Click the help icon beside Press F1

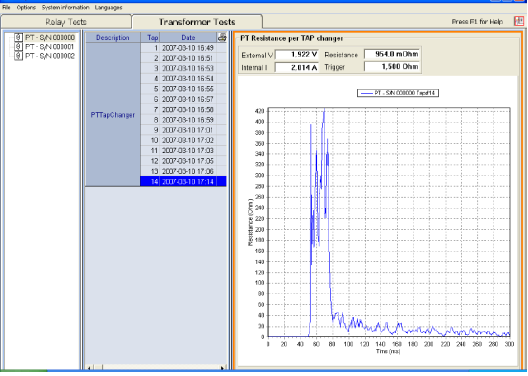tap(519, 21)
